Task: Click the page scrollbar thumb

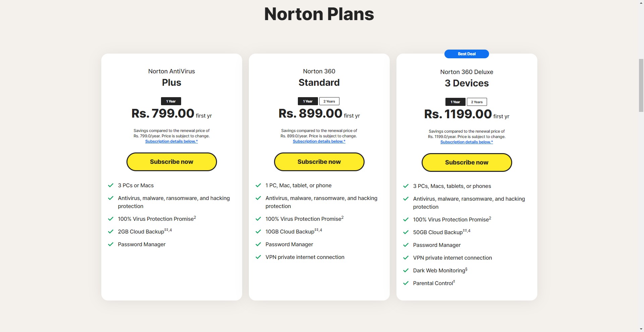Action: 641,85
